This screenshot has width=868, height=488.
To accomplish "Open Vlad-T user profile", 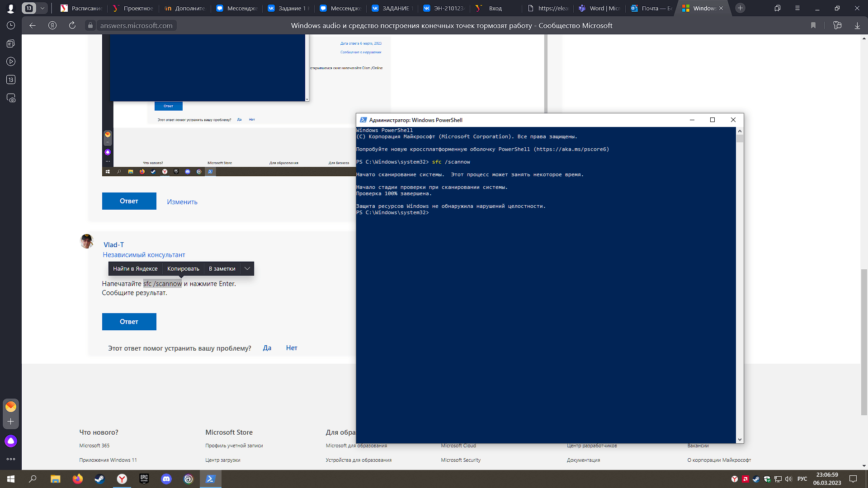I will tap(114, 245).
